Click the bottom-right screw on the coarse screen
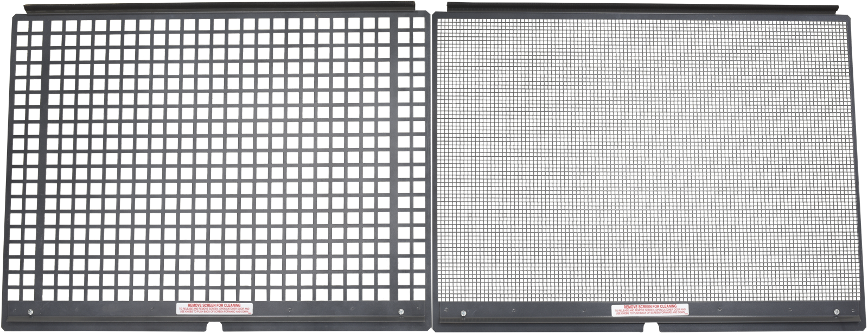Viewport: 868px width, 333px height. coord(401,311)
